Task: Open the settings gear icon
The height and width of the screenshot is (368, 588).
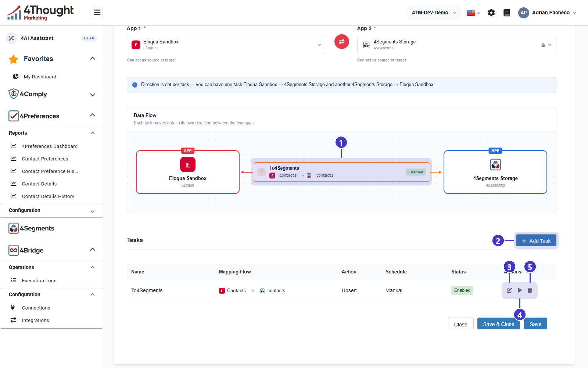Action: click(491, 13)
